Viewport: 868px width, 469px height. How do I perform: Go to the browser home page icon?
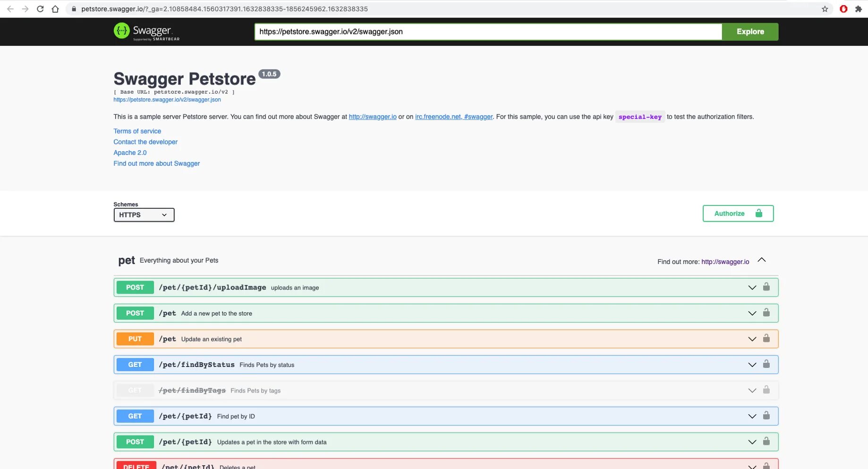coord(55,9)
